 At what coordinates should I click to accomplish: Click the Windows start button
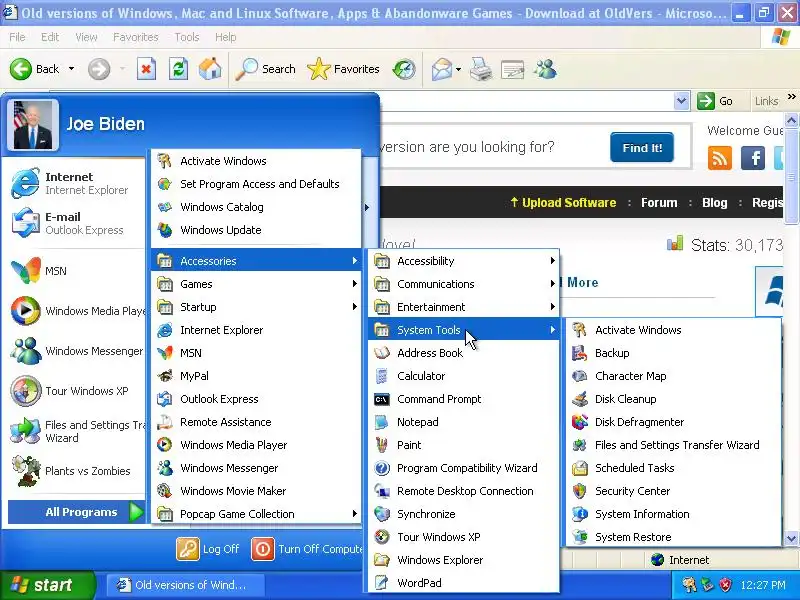(x=47, y=585)
